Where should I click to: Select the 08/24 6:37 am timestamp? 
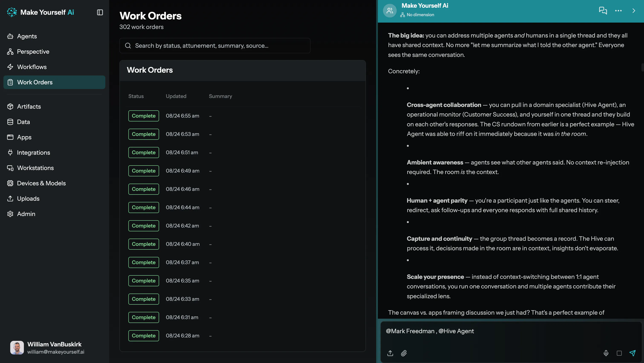[182, 262]
